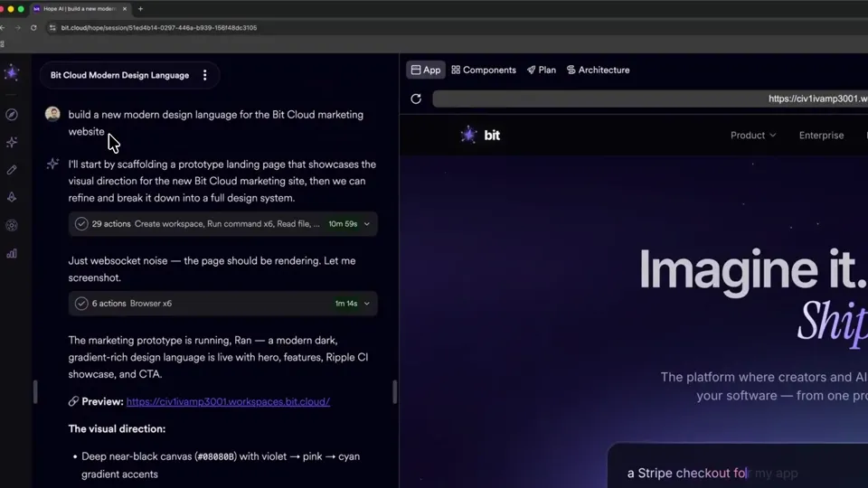Click the user avatar beside the prompt message
The height and width of the screenshot is (488, 868).
tap(52, 114)
